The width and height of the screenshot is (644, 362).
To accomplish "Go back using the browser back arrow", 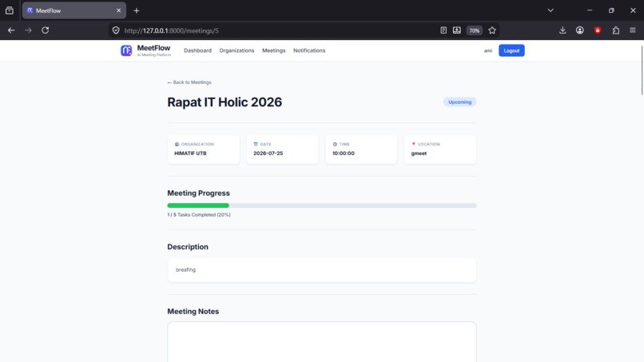I will tap(11, 30).
